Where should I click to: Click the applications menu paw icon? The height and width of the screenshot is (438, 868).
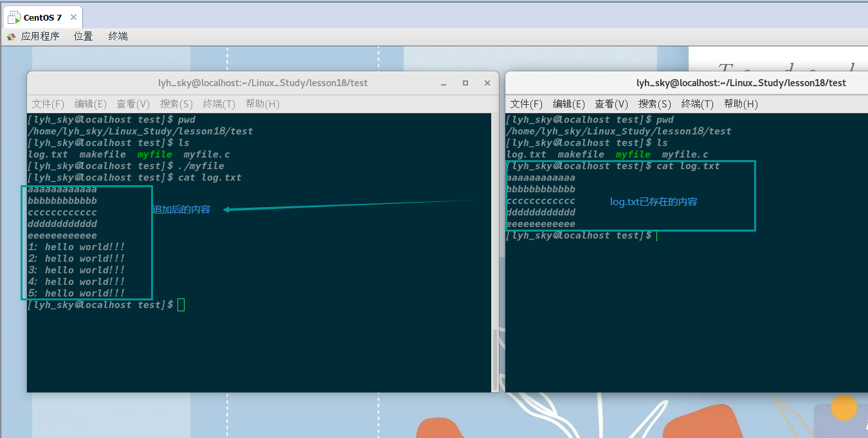pyautogui.click(x=11, y=37)
